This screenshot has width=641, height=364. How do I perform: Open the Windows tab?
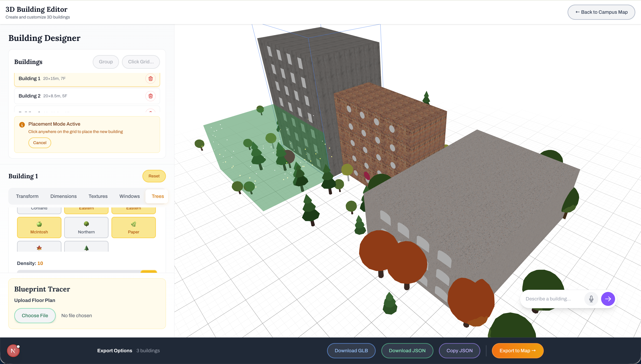[x=130, y=196]
